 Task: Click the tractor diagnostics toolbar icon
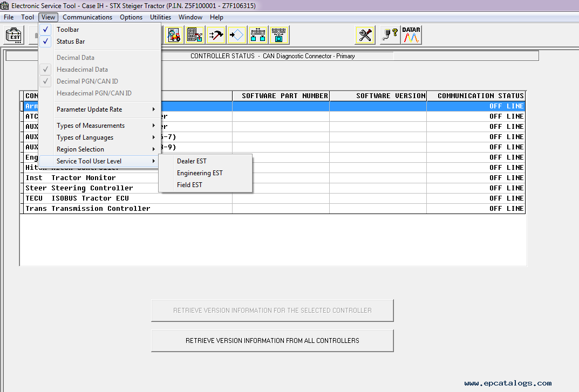click(x=174, y=35)
